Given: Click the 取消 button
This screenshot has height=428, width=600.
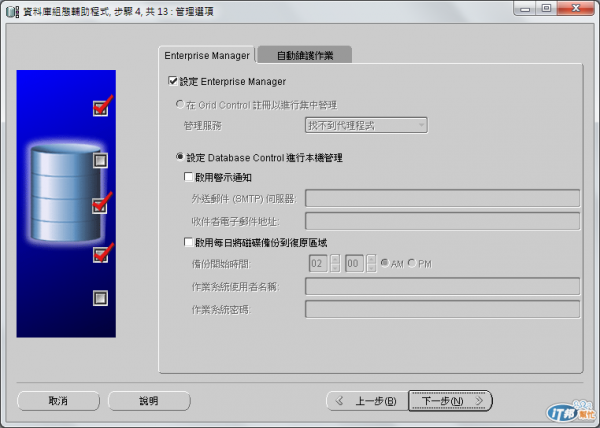Looking at the screenshot, I should coord(59,401).
